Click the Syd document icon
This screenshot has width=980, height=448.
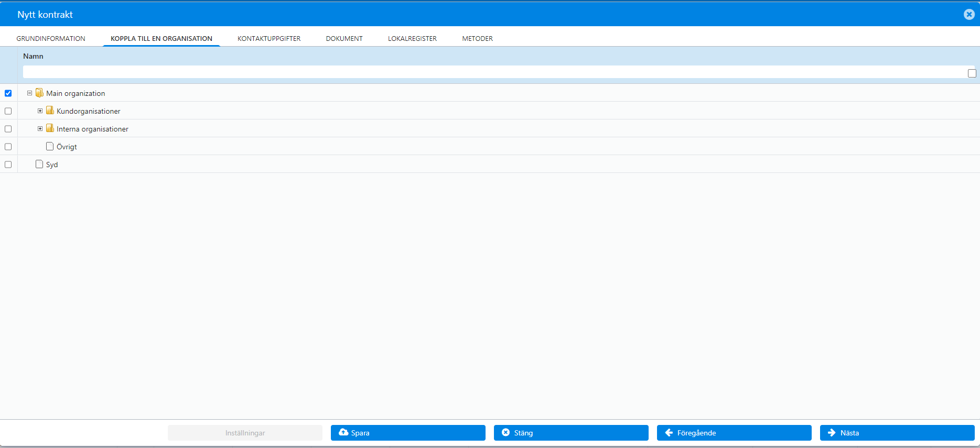pyautogui.click(x=39, y=164)
